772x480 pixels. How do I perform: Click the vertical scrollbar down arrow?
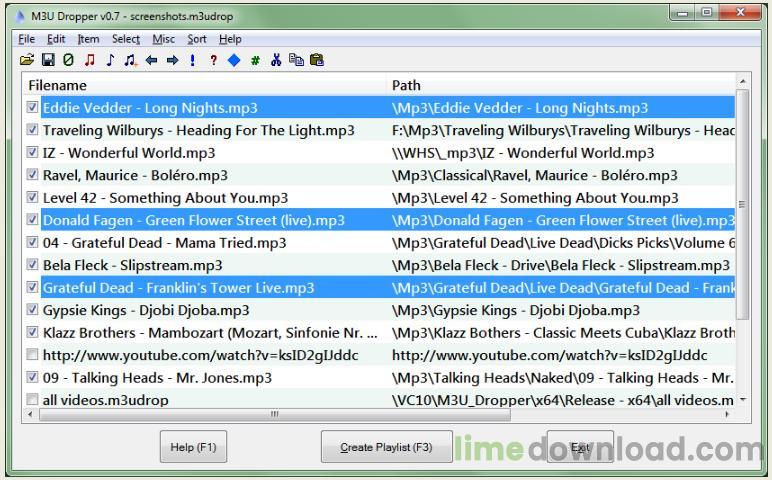point(742,400)
